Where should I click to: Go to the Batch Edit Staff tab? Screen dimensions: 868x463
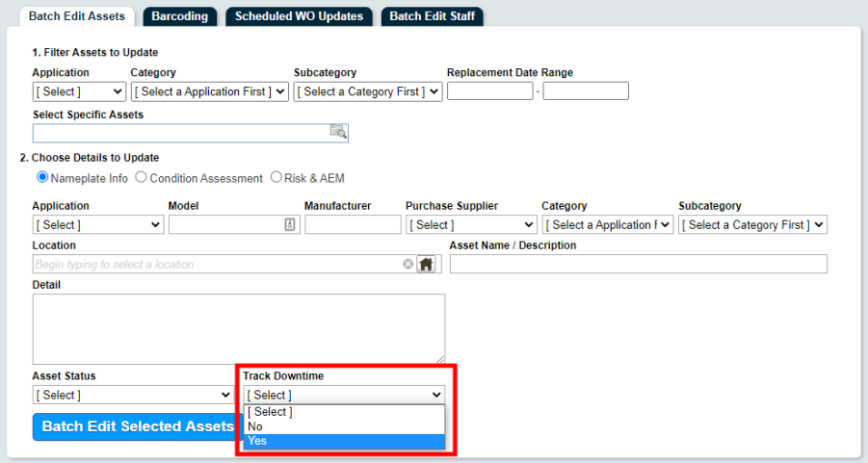[433, 16]
